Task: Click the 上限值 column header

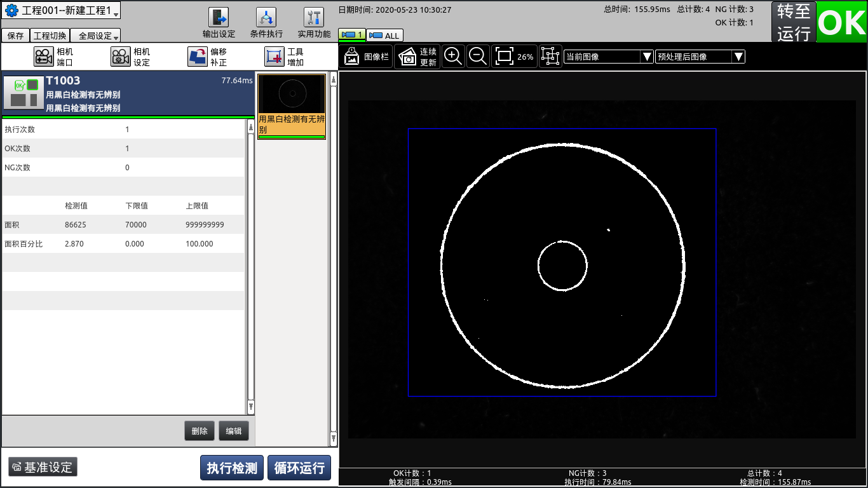Action: pos(197,206)
